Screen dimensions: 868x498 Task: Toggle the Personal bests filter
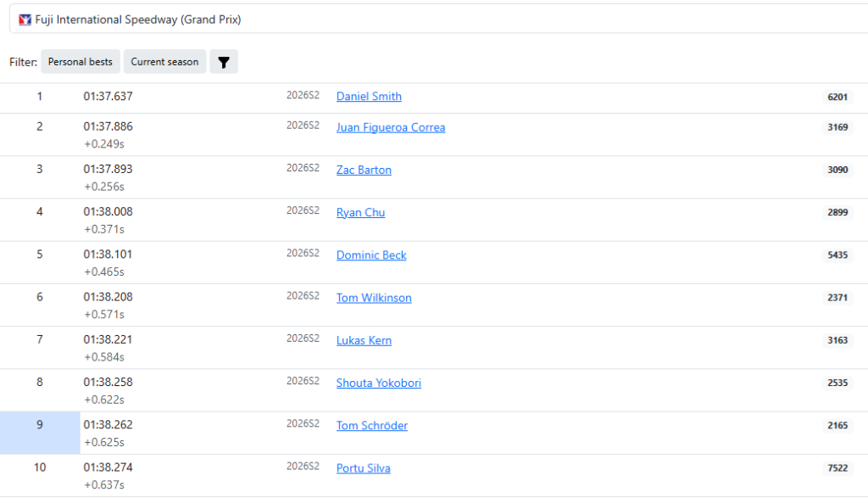pyautogui.click(x=81, y=62)
